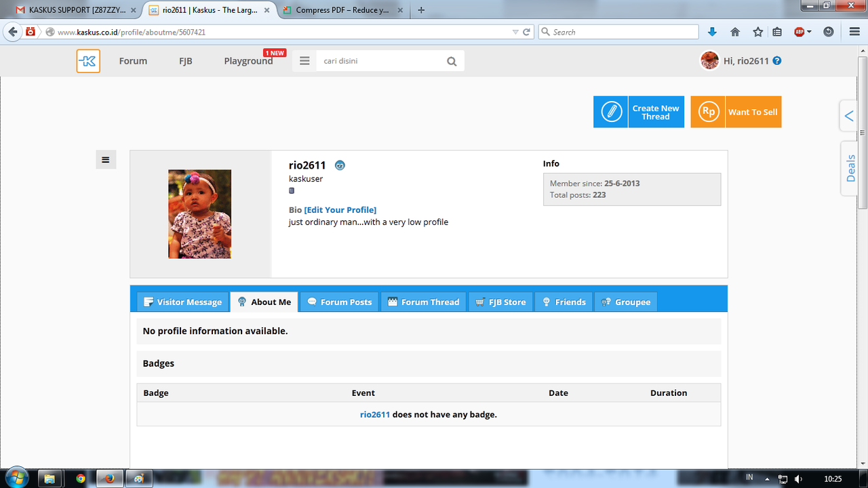
Task: Click the 'cari disini' search box
Action: (381, 61)
